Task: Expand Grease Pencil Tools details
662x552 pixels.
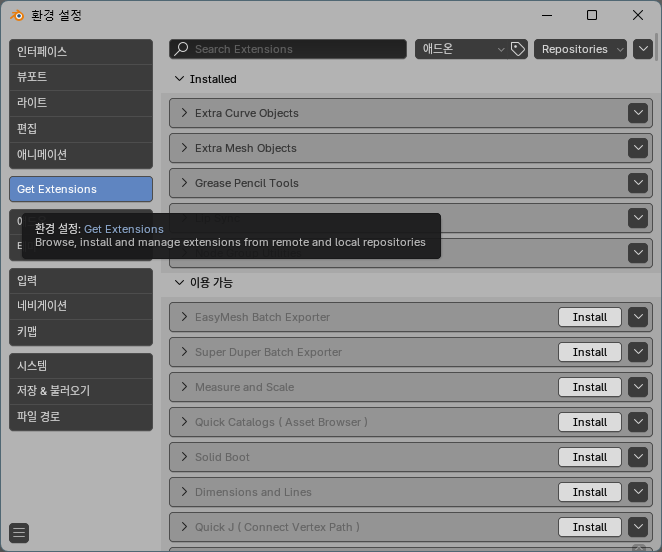Action: pos(184,183)
